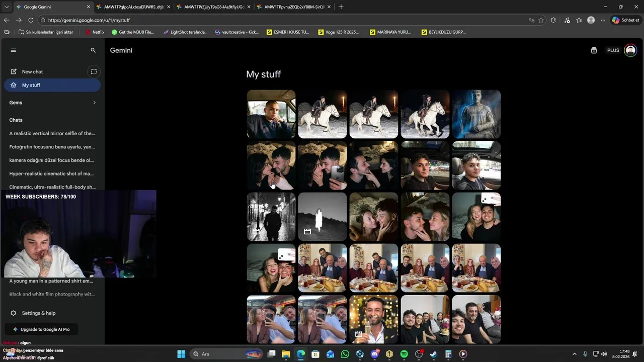Screen dimensions: 644x362
Task: Click the taskbar Ara search box
Action: (226, 354)
